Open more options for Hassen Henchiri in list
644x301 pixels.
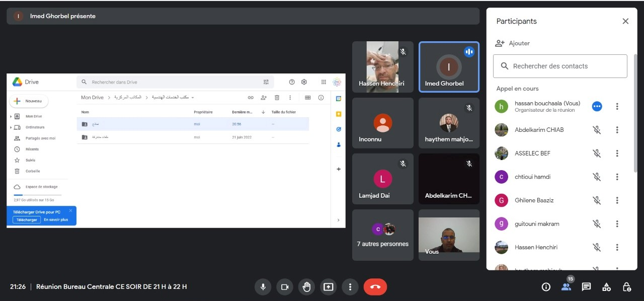point(617,247)
